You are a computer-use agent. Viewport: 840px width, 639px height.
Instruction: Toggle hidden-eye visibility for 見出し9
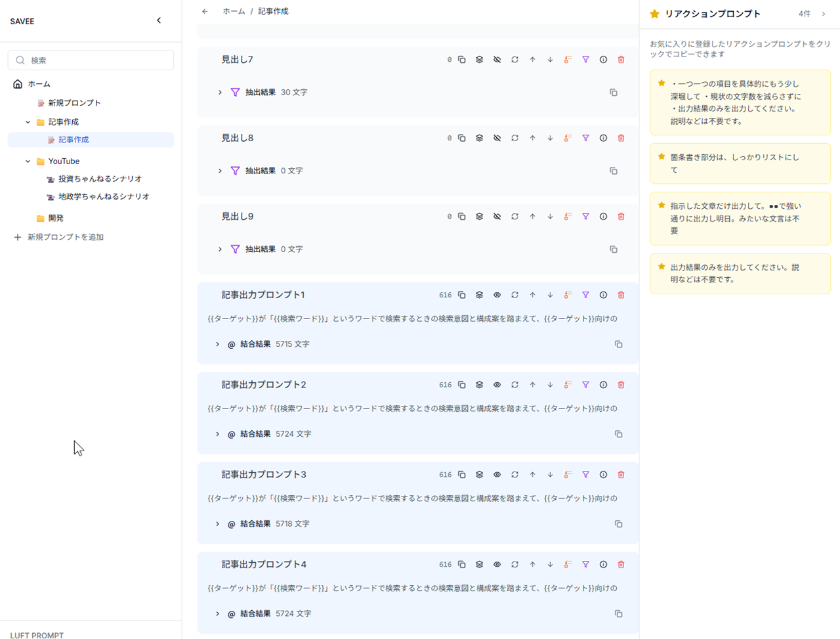click(x=497, y=217)
